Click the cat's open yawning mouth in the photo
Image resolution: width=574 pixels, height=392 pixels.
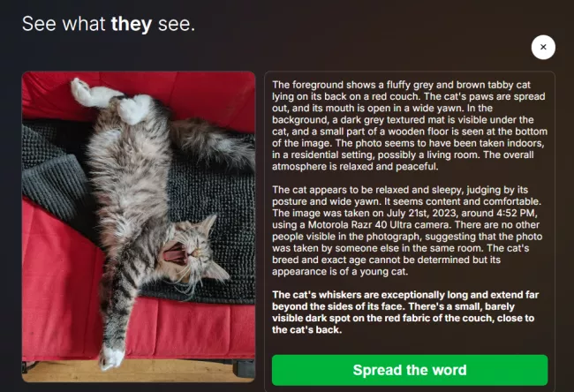pyautogui.click(x=176, y=253)
